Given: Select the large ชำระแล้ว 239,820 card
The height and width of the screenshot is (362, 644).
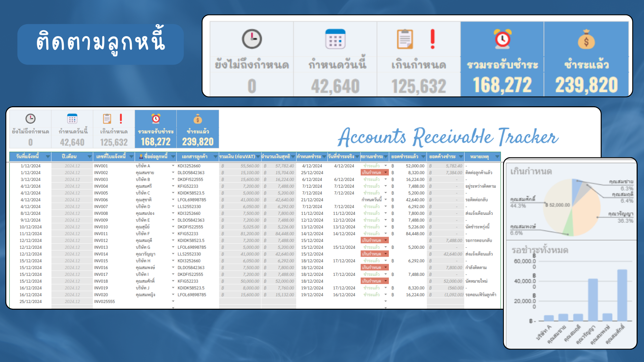Looking at the screenshot, I should [x=586, y=59].
